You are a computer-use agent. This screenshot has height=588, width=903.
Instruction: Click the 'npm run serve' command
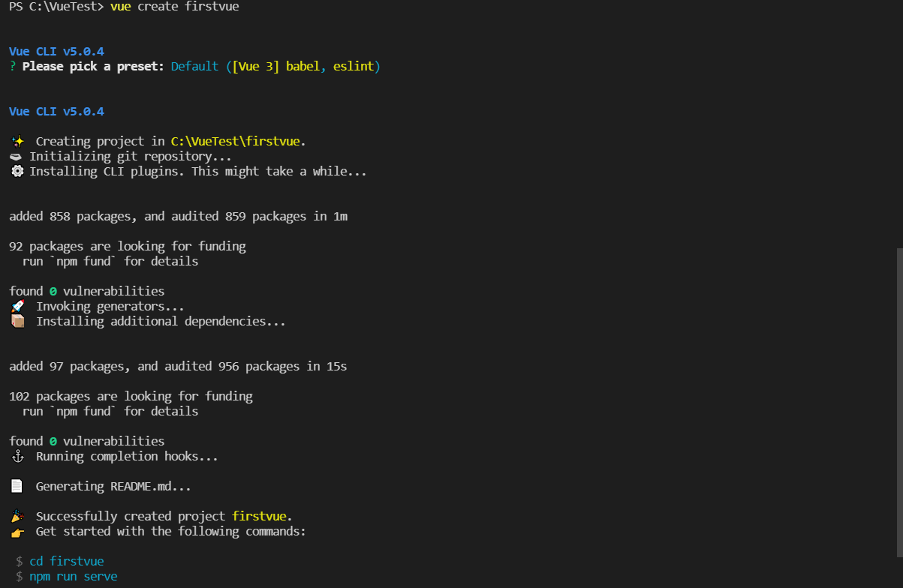74,576
